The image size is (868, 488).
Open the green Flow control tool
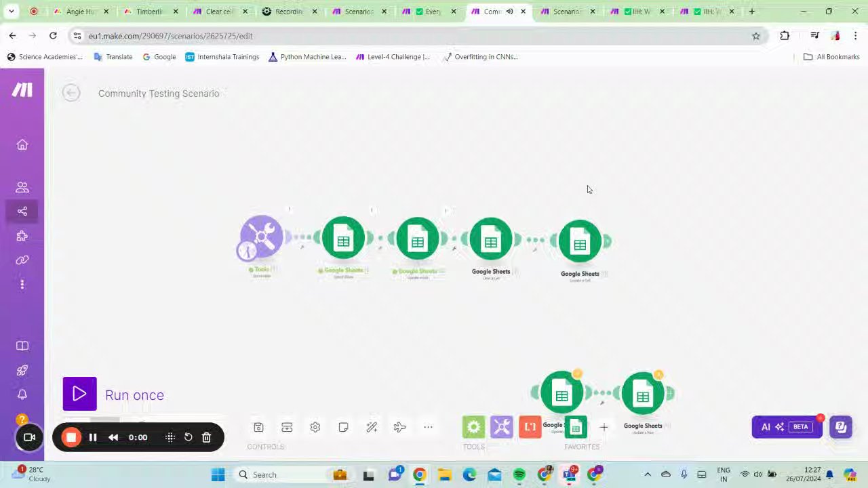click(x=474, y=427)
